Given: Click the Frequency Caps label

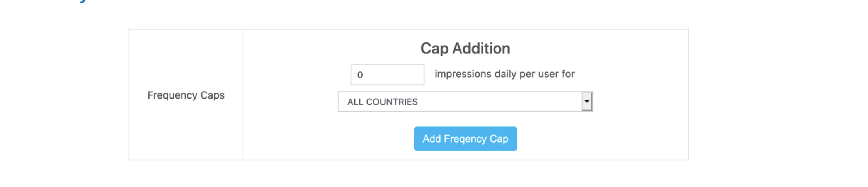Looking at the screenshot, I should point(186,95).
